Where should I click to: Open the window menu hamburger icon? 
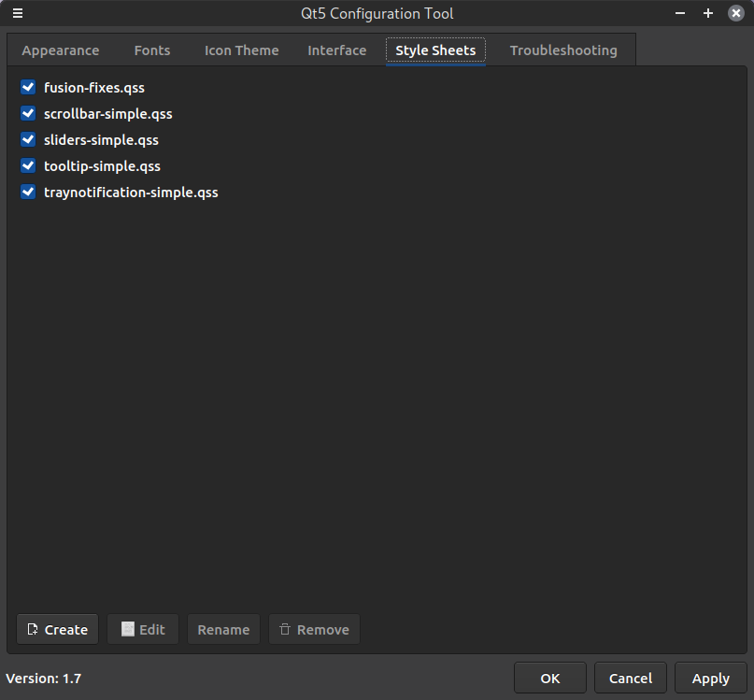click(x=17, y=13)
